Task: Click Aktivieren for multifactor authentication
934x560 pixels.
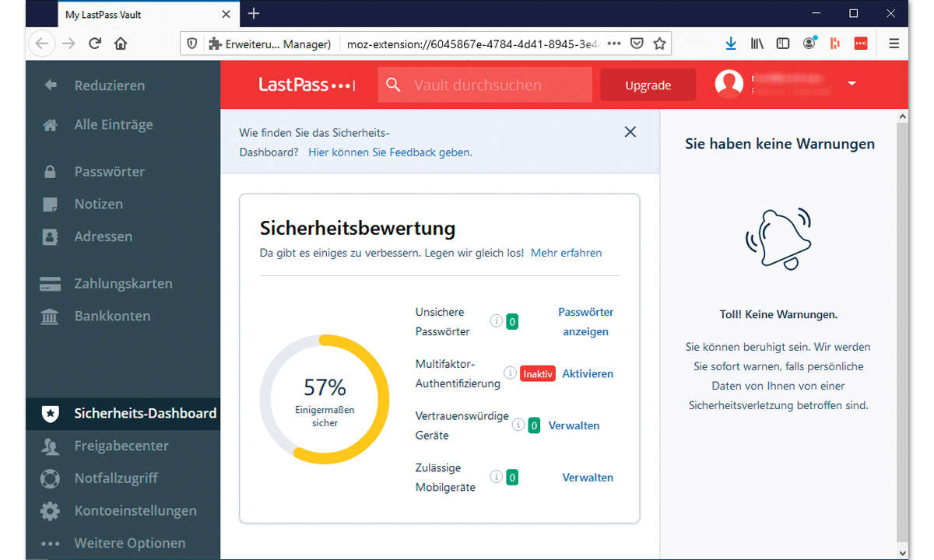Action: pos(588,373)
